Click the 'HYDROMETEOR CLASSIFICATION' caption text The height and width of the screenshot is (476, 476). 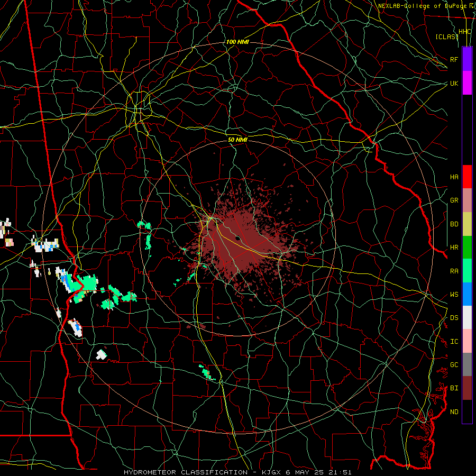tap(186, 472)
